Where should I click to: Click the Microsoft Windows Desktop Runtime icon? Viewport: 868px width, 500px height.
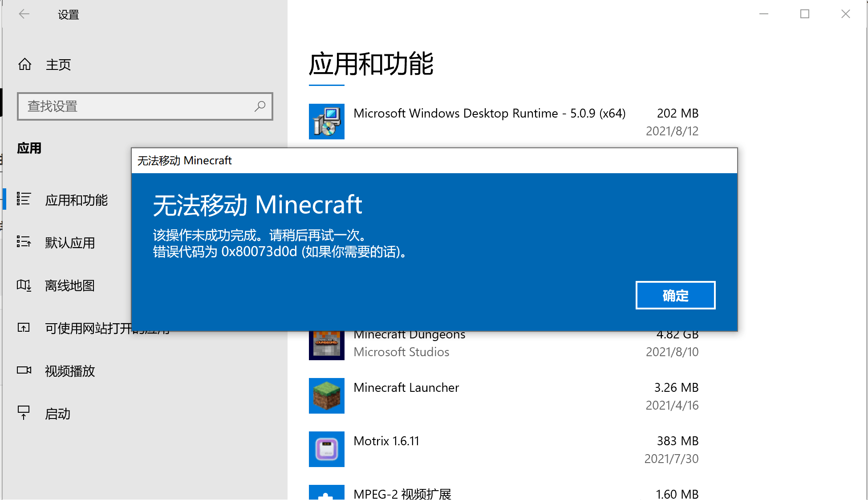point(327,122)
